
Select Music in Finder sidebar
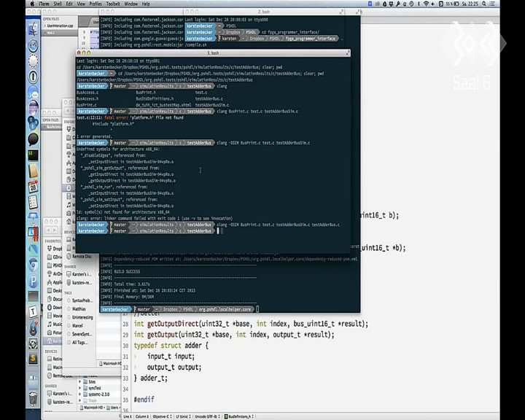click(x=55, y=324)
